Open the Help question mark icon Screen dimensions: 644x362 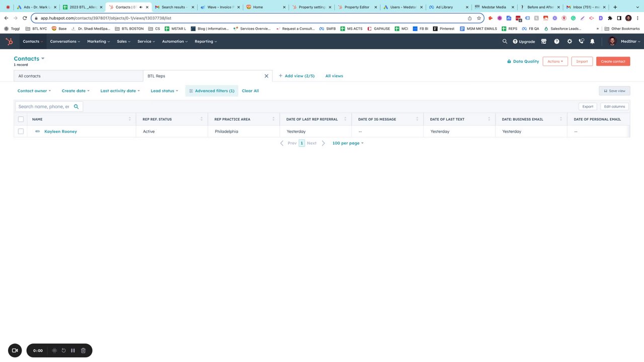pyautogui.click(x=557, y=41)
